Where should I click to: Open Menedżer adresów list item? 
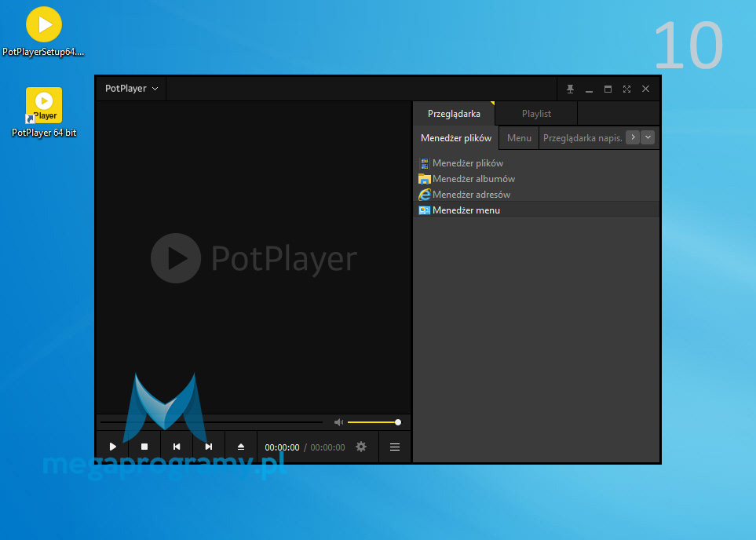(x=536, y=195)
